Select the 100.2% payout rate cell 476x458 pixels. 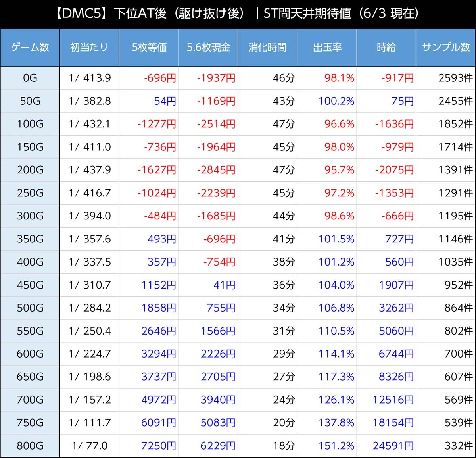pyautogui.click(x=336, y=101)
